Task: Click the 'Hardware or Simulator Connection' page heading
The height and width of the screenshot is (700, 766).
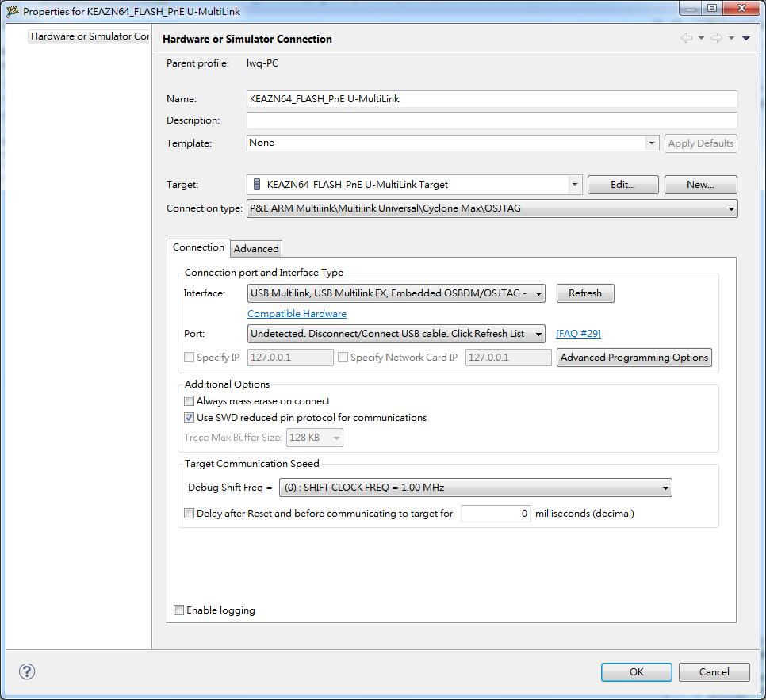Action: point(247,39)
